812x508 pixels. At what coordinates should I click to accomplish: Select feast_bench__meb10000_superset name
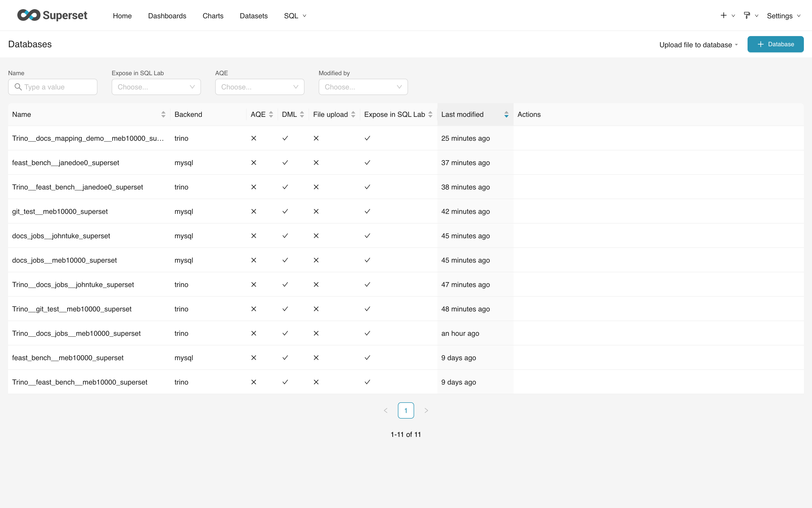68,358
